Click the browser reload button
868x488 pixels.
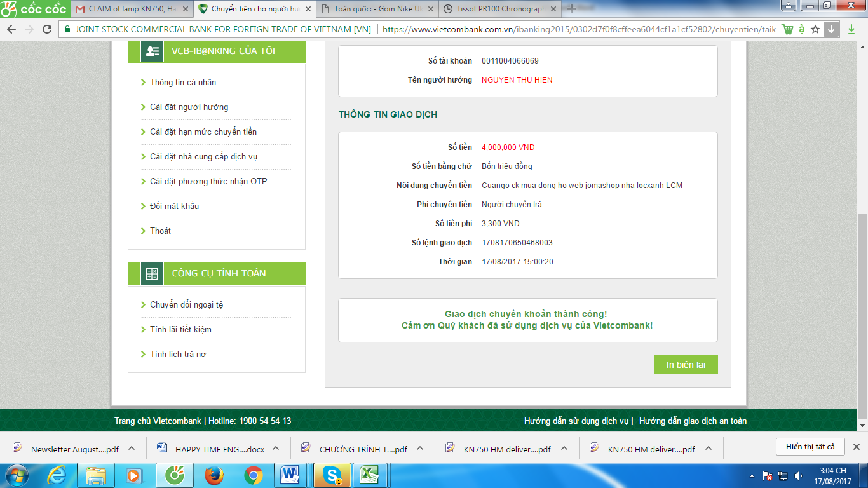click(47, 29)
